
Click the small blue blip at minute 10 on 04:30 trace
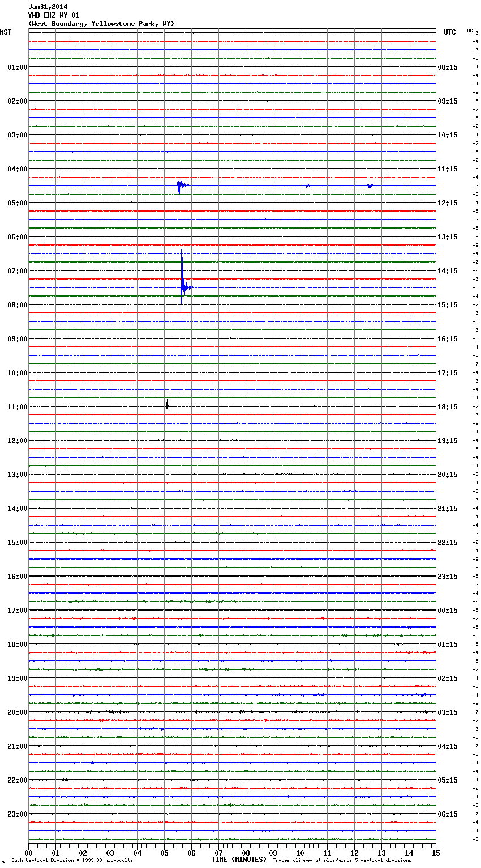(307, 186)
